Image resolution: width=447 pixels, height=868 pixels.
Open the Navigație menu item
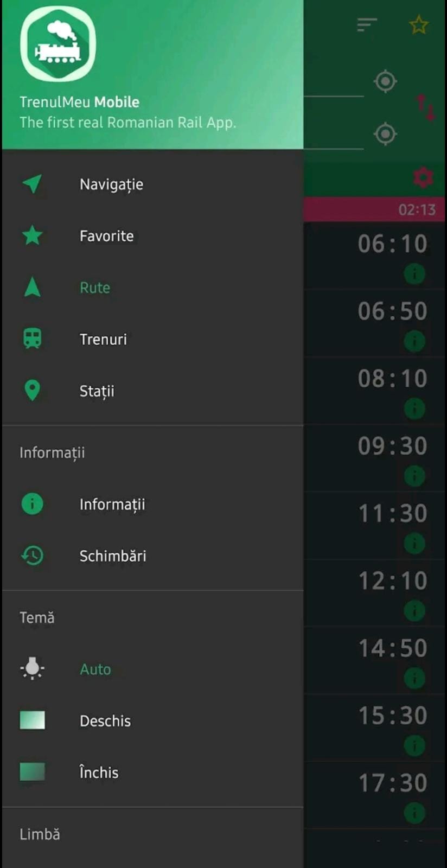point(111,184)
